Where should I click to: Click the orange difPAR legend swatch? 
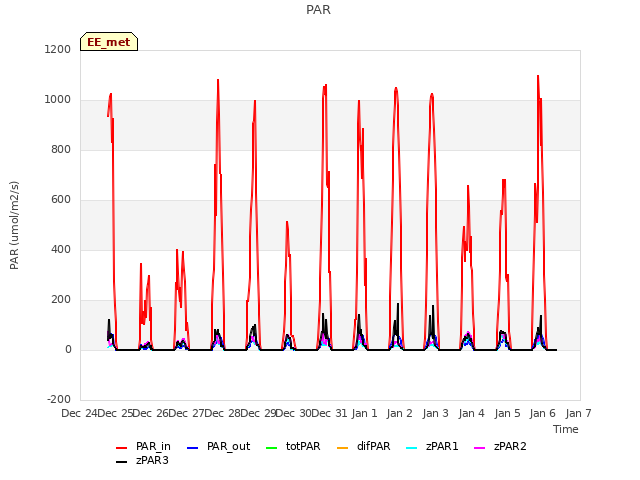(342, 448)
